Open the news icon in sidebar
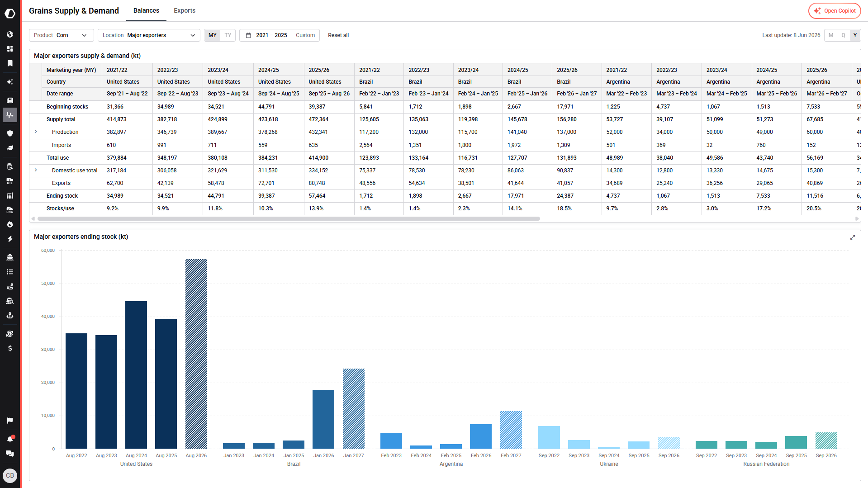 pyautogui.click(x=10, y=100)
